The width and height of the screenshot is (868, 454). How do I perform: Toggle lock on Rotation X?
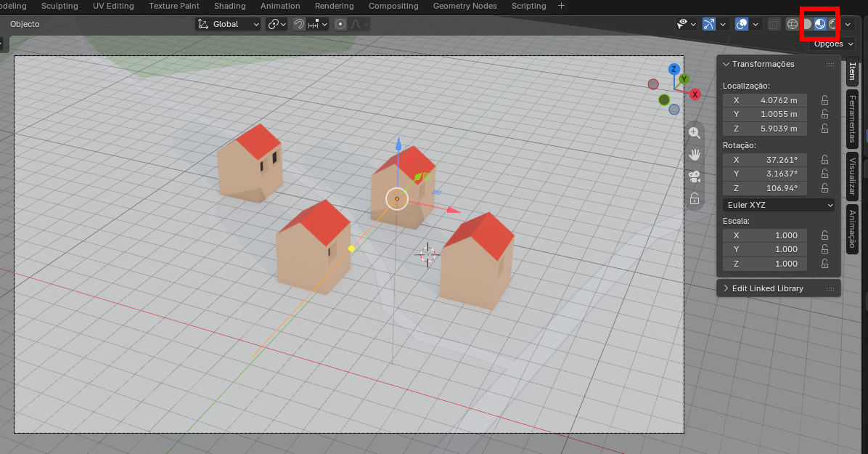tap(824, 160)
